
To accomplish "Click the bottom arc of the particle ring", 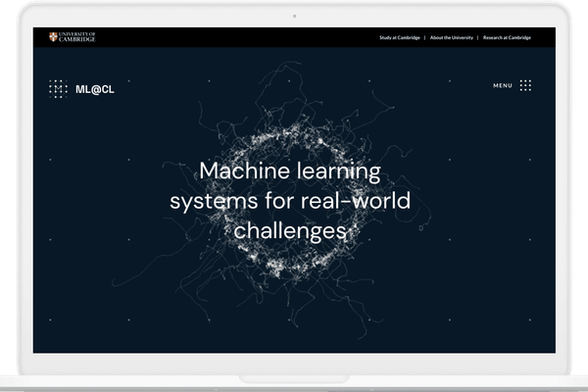I will point(289,268).
